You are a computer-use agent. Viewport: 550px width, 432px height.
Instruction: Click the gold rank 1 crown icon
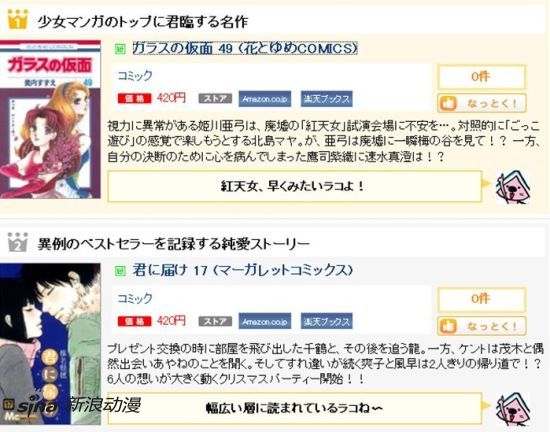[17, 20]
